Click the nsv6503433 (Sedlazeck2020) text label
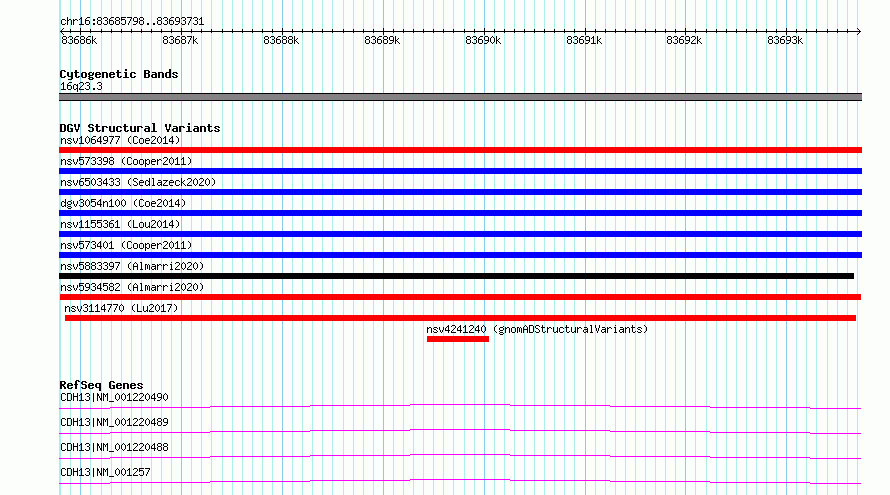The image size is (890, 495). tap(138, 182)
